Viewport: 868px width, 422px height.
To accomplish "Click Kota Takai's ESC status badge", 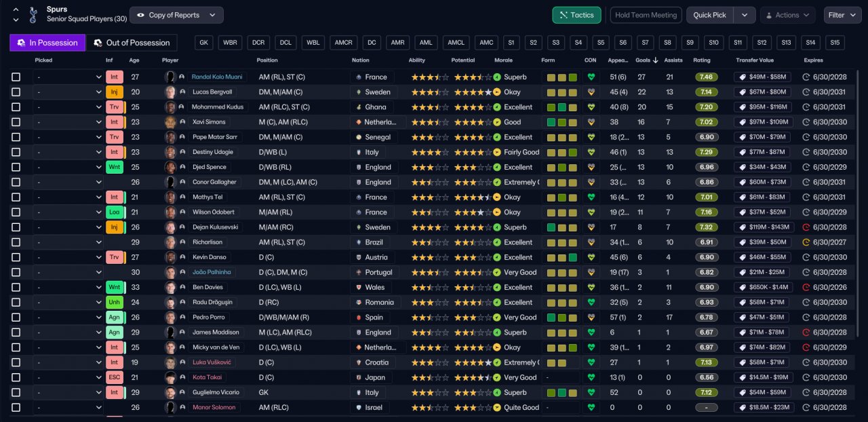I will [115, 377].
